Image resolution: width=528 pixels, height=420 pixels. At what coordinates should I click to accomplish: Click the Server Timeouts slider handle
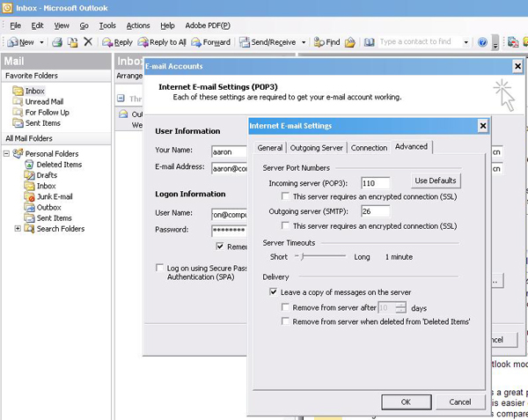[x=302, y=256]
